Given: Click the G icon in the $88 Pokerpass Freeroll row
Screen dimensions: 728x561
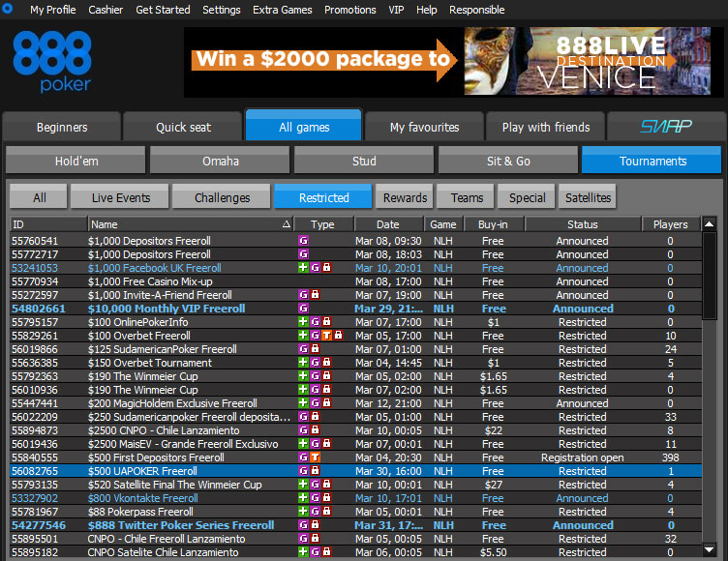Looking at the screenshot, I should 316,512.
